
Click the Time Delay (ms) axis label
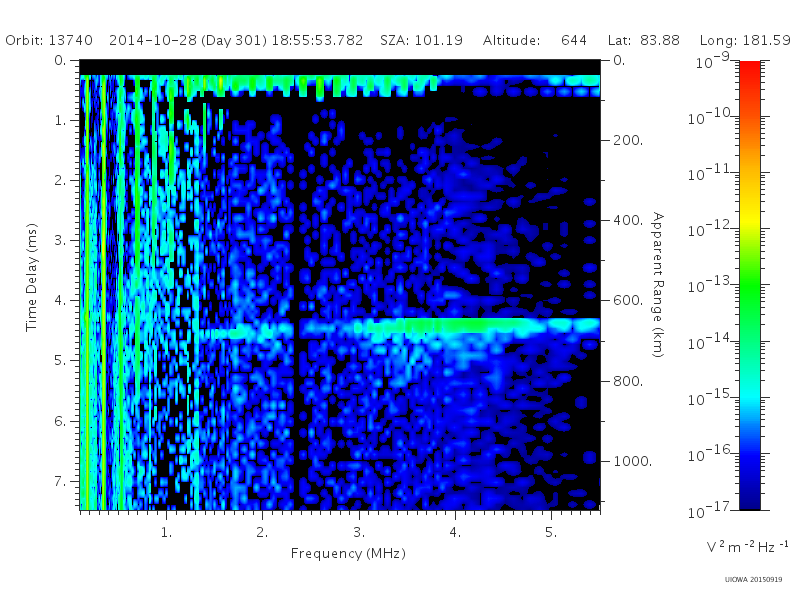[x=31, y=278]
